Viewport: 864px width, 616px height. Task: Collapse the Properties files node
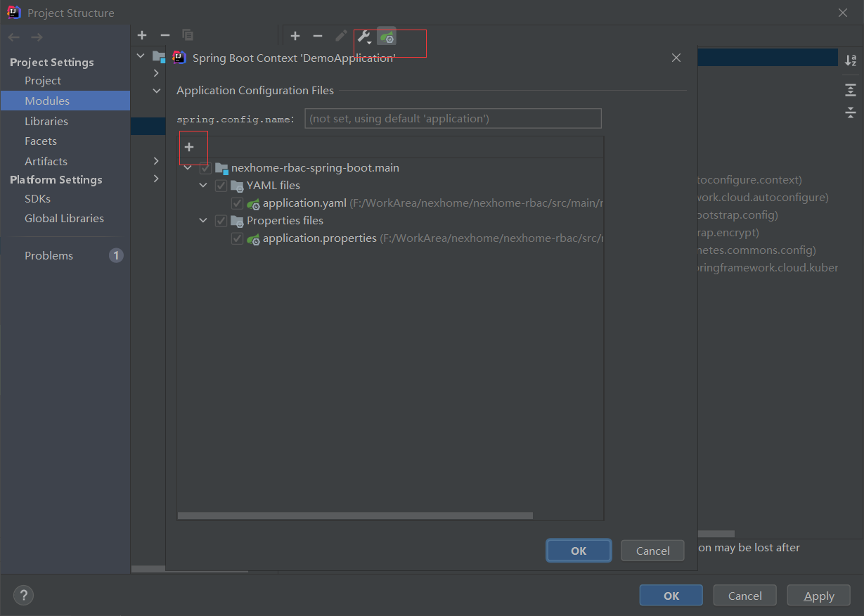point(203,221)
